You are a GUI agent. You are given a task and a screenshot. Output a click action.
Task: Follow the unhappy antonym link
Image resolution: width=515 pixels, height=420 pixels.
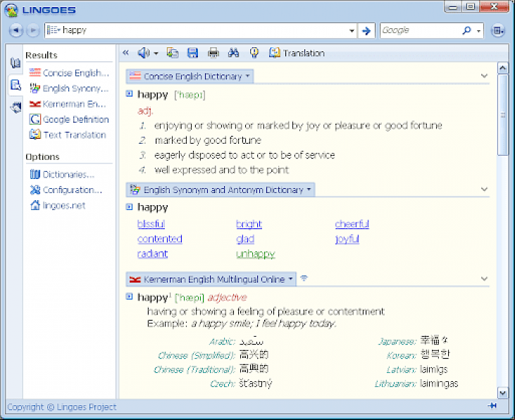(256, 254)
